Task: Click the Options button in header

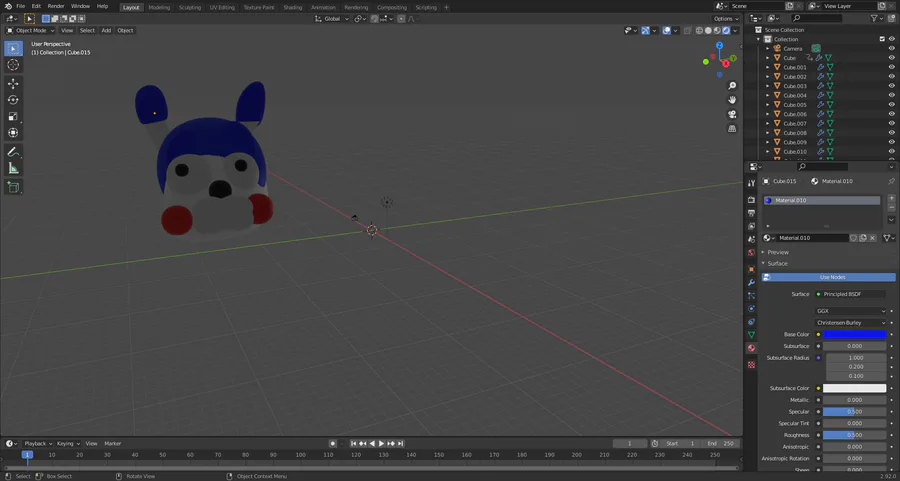Action: 726,19
